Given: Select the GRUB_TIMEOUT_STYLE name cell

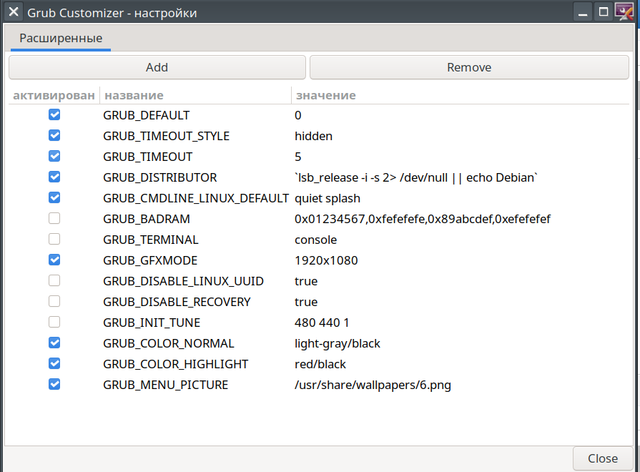Looking at the screenshot, I should pos(166,136).
